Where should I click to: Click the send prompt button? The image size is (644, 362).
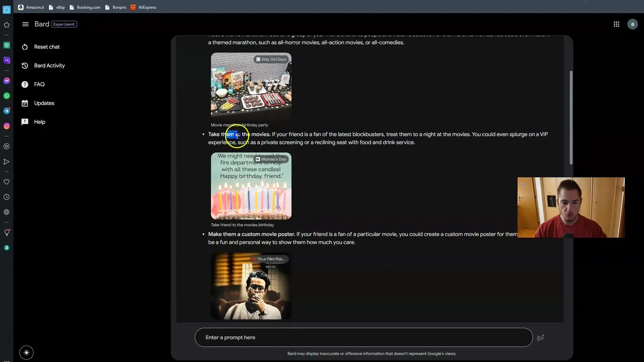click(x=542, y=337)
